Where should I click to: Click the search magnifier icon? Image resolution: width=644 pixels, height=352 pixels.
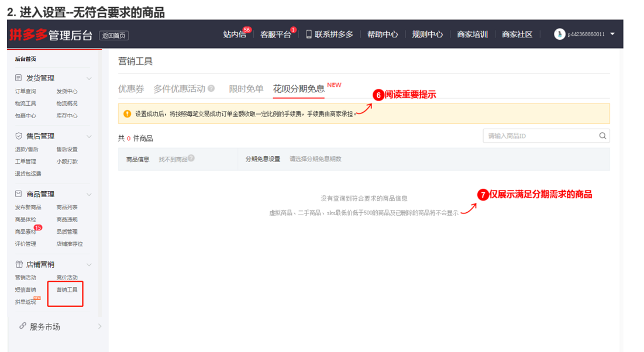point(602,136)
